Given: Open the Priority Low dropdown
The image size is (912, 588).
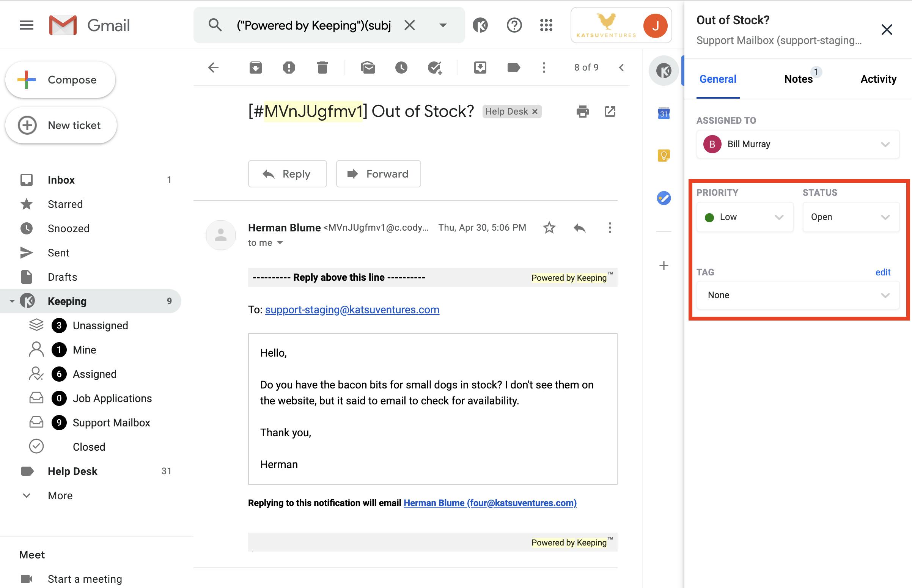Looking at the screenshot, I should (x=745, y=217).
